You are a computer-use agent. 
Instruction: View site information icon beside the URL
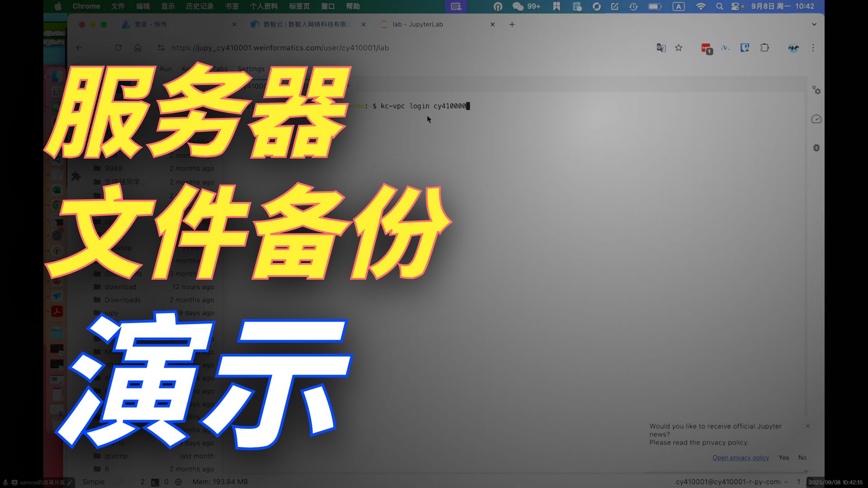coord(161,48)
